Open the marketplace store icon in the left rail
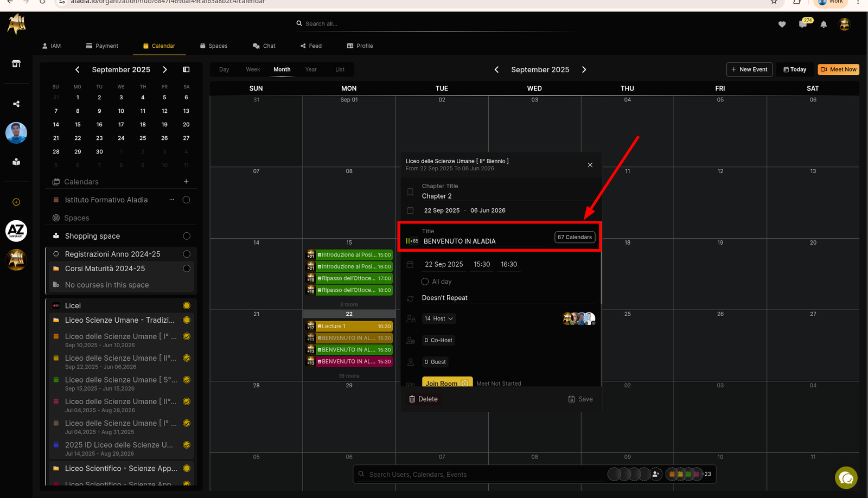The image size is (868, 498). (x=16, y=63)
